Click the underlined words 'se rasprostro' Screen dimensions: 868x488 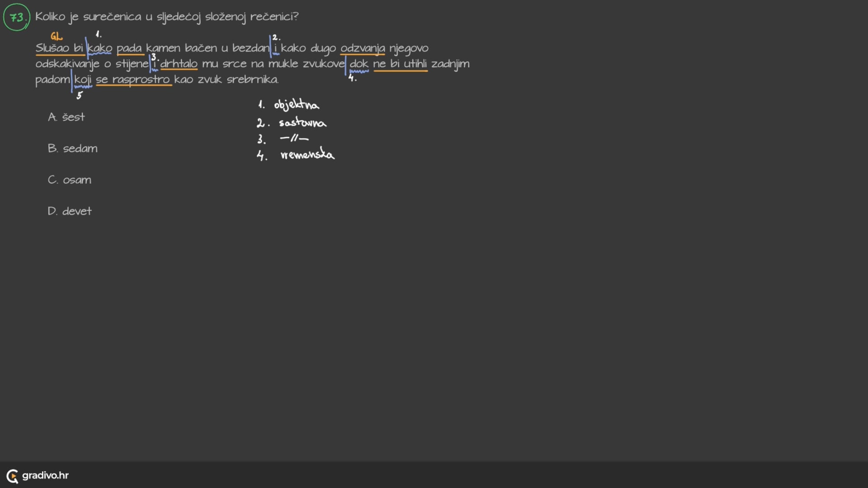click(x=133, y=80)
